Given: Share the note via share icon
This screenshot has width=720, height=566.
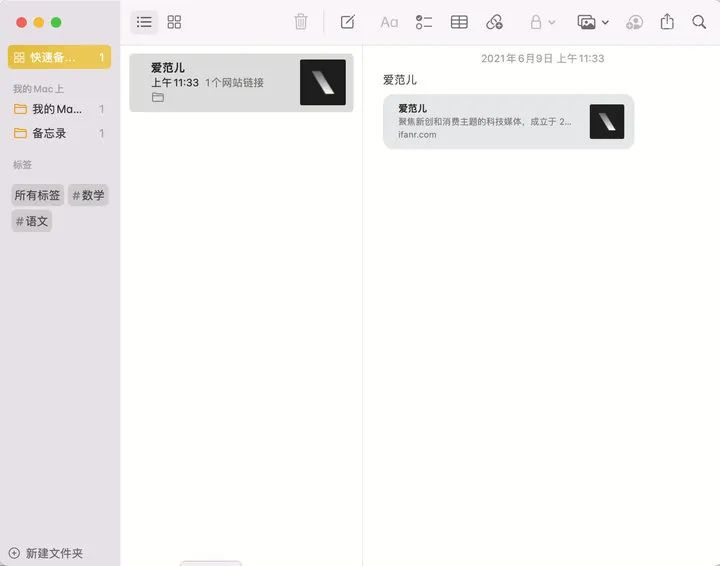Looking at the screenshot, I should 668,22.
